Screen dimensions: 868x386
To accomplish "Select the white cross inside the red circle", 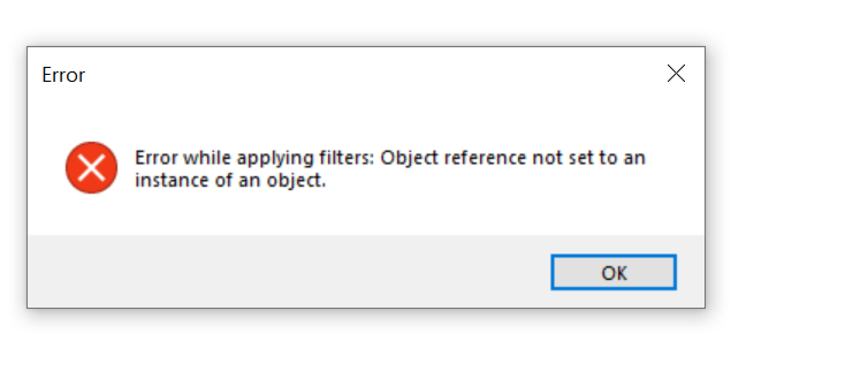I will point(92,168).
